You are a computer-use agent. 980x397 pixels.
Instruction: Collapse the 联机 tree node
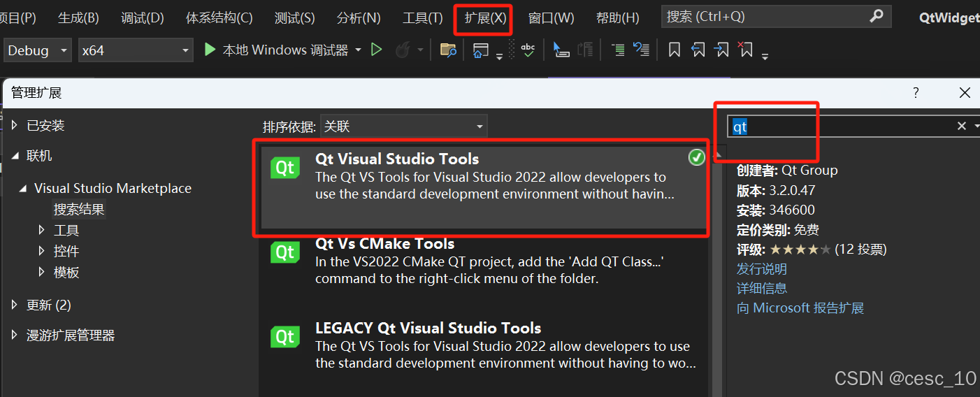15,155
